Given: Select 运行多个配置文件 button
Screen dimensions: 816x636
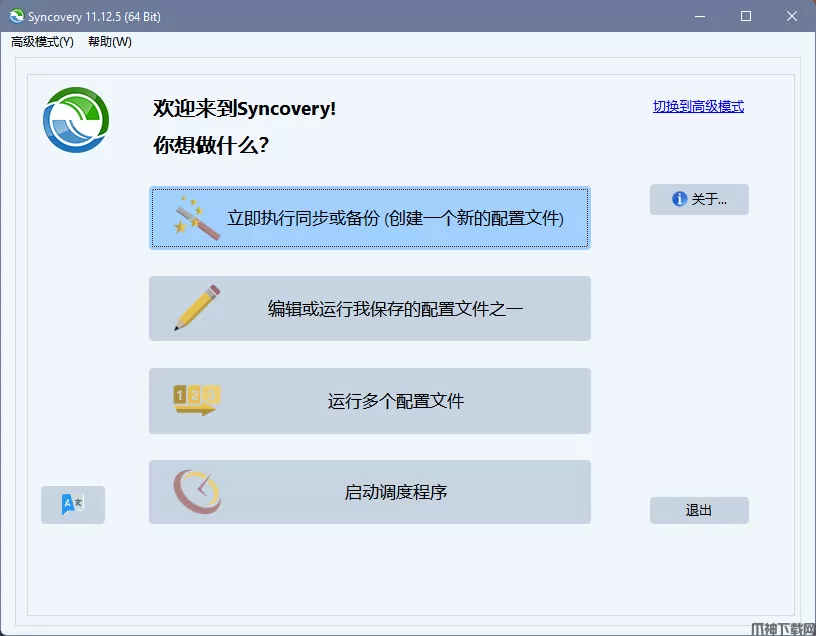Looking at the screenshot, I should tap(370, 401).
